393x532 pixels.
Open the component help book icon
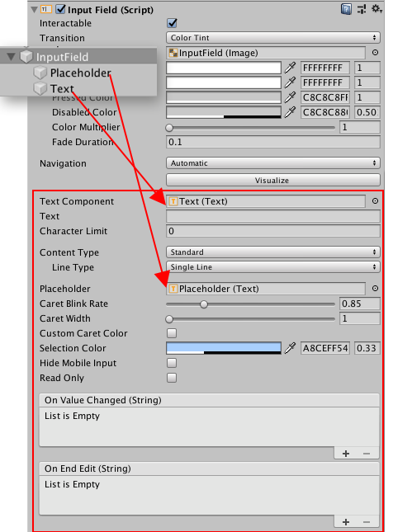coord(346,9)
